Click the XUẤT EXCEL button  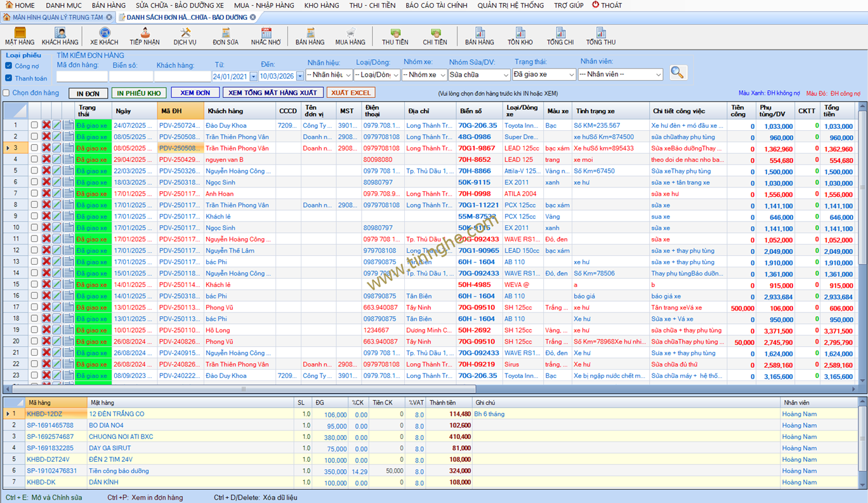pos(350,93)
